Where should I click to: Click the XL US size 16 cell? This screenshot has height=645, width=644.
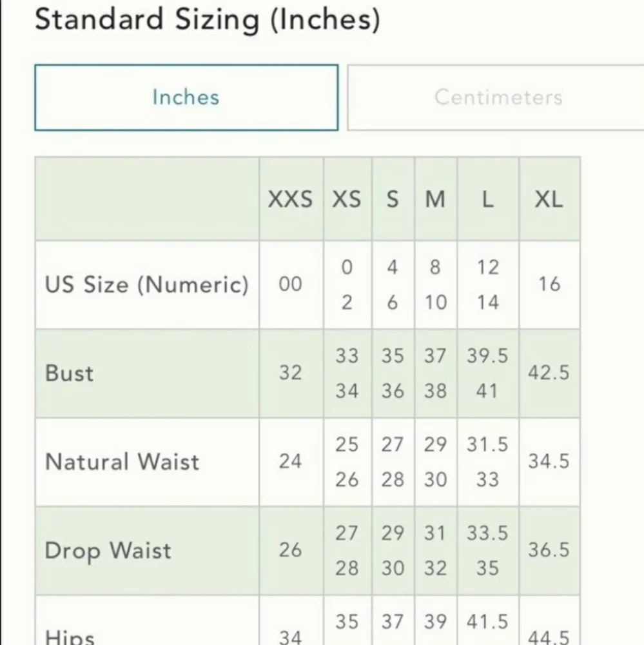coord(549,284)
